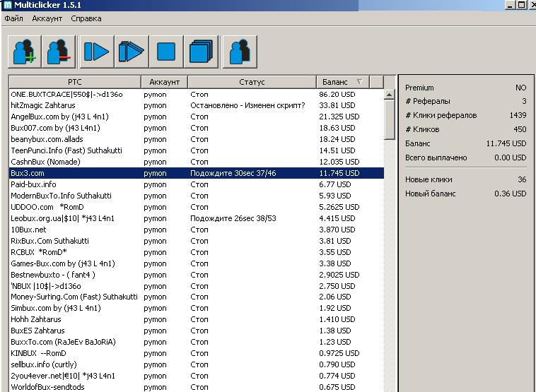536x392 pixels.
Task: Click status 'Подождите 26sec 38/53'
Action: [233, 218]
